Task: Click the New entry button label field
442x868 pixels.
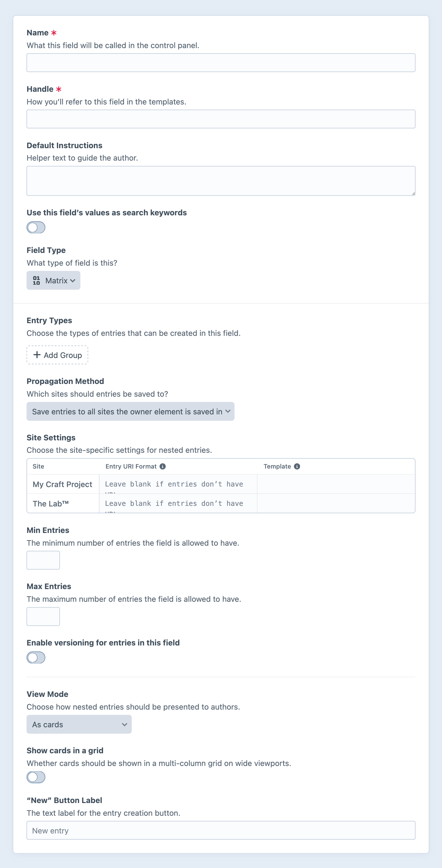Action: [x=221, y=831]
